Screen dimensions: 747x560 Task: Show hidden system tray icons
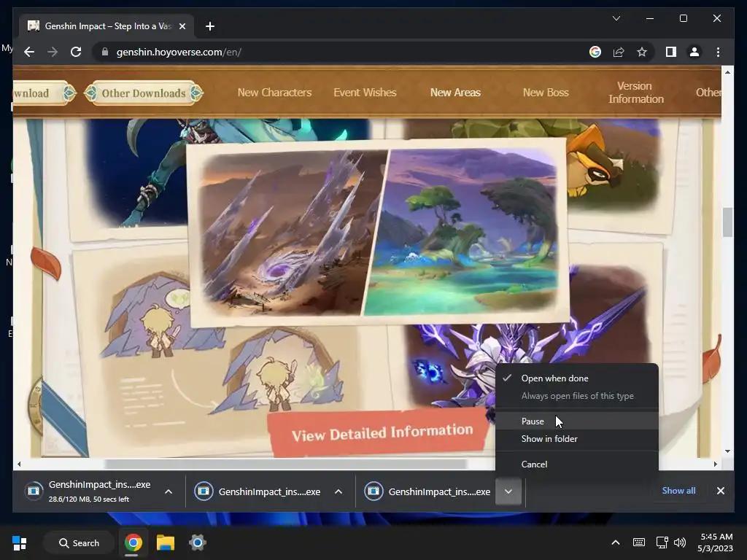(x=616, y=542)
